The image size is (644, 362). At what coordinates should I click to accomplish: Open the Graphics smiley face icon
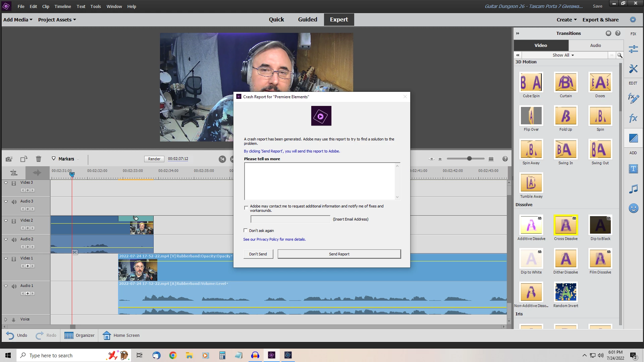pos(633,208)
